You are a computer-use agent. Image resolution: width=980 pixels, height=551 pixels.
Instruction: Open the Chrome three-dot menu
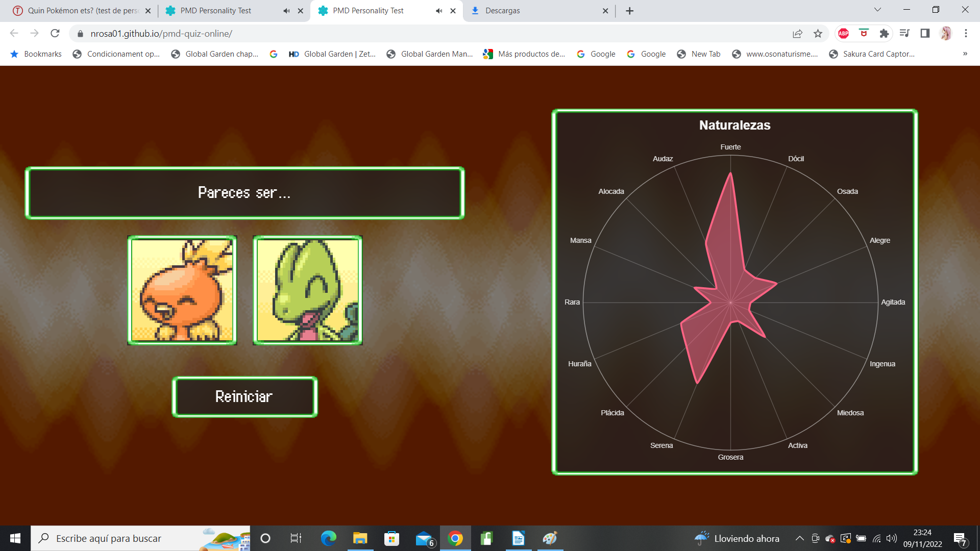click(966, 33)
